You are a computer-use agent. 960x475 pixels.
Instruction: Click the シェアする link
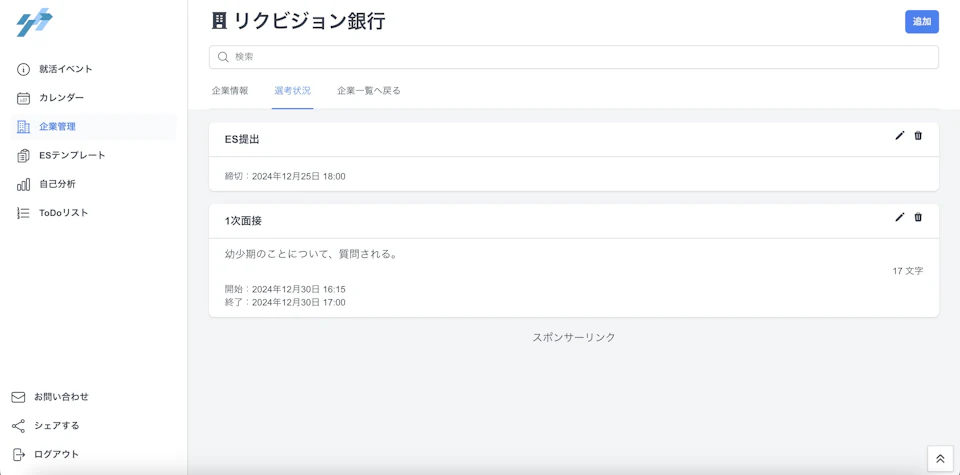coord(57,425)
